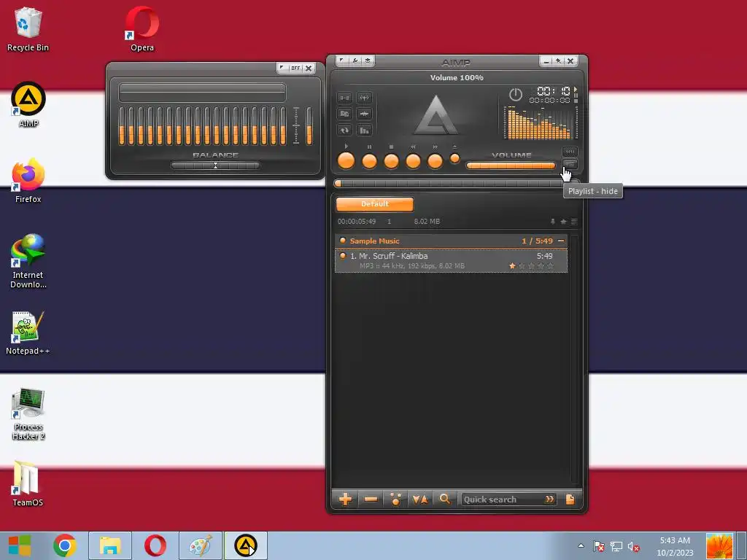Close the equalizer window

point(309,68)
